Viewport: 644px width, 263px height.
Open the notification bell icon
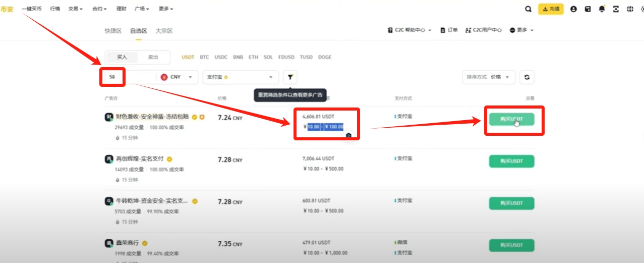(602, 9)
